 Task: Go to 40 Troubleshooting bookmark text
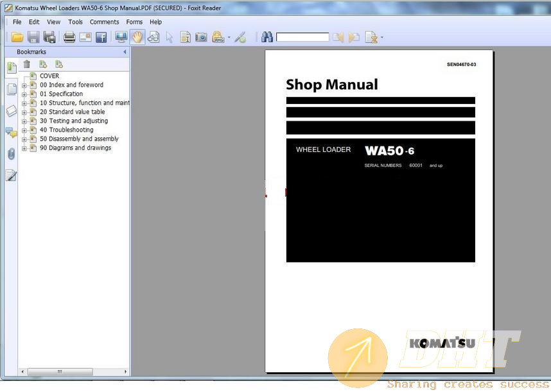coord(67,130)
